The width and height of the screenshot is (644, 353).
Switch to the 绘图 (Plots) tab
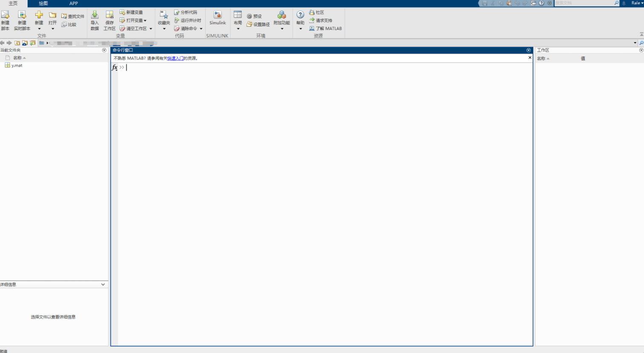43,3
